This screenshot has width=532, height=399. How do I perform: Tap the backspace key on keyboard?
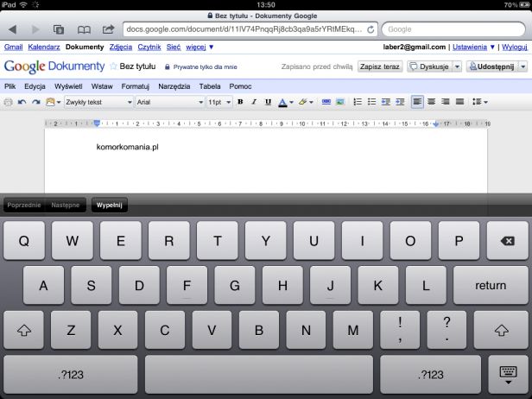pos(507,241)
